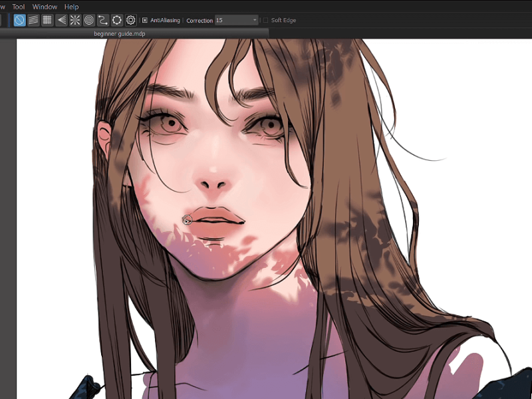Toggle the Soft Edge checkbox
Viewport: 532px width, 399px height.
pyautogui.click(x=266, y=21)
